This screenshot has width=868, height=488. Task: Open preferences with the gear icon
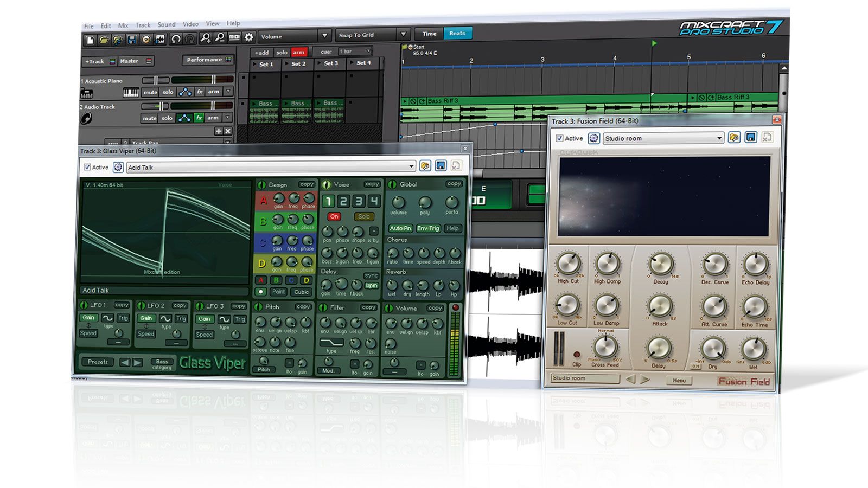[x=249, y=37]
